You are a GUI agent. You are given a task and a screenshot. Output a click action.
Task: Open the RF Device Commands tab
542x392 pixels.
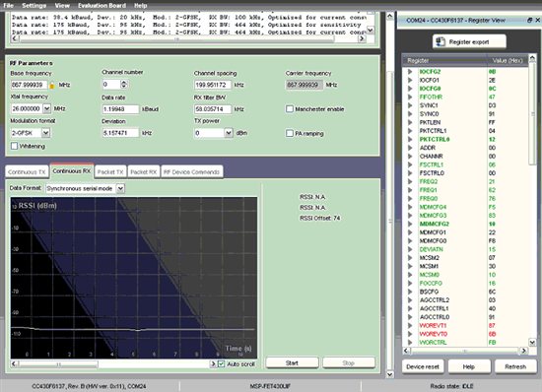(x=192, y=172)
